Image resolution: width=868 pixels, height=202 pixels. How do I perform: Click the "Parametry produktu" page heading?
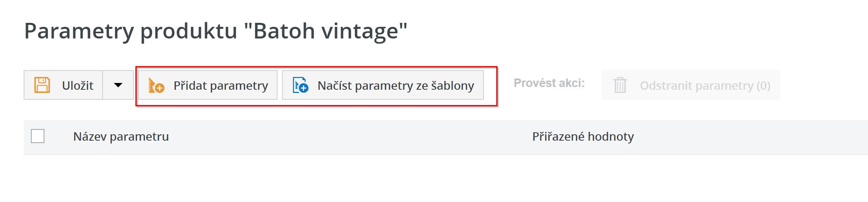131,31
